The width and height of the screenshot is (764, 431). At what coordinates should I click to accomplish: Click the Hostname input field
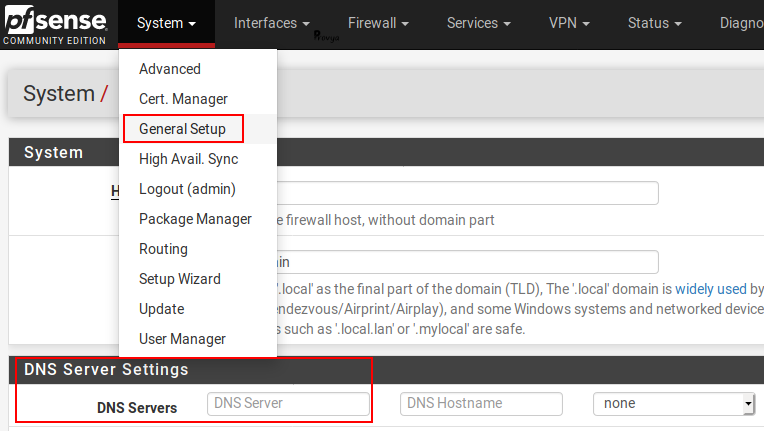(x=468, y=193)
